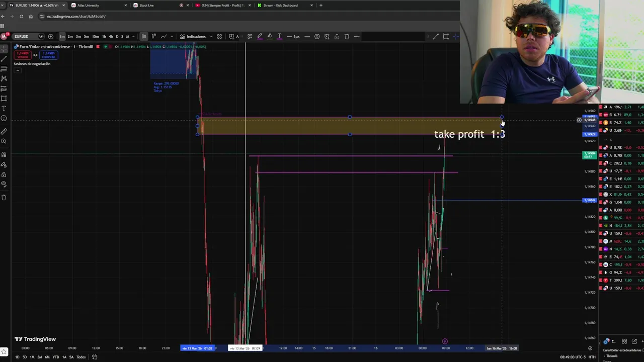Image resolution: width=644 pixels, height=362 pixels.
Task: Select the 1h timeframe
Action: click(x=104, y=36)
